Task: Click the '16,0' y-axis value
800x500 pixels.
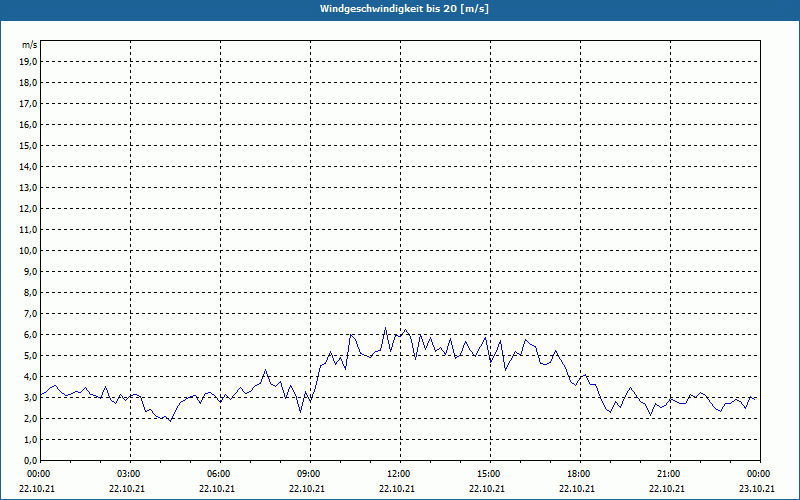Action: pos(28,124)
